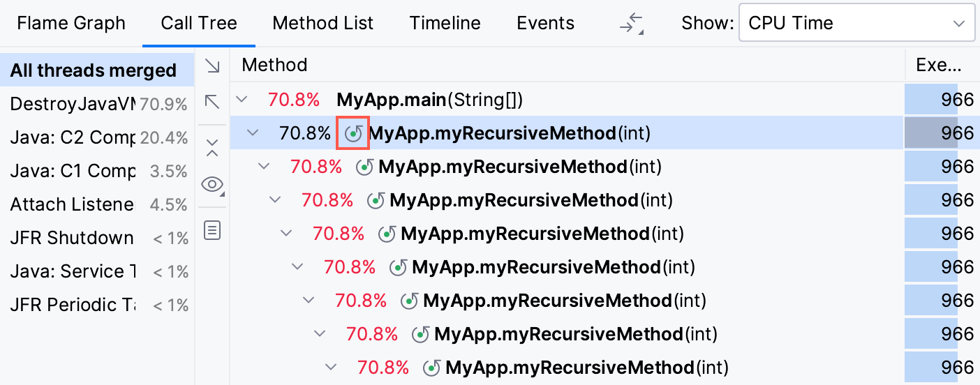Viewport: 980px width, 385px height.
Task: Open the Show CPU Time dropdown
Action: [856, 24]
